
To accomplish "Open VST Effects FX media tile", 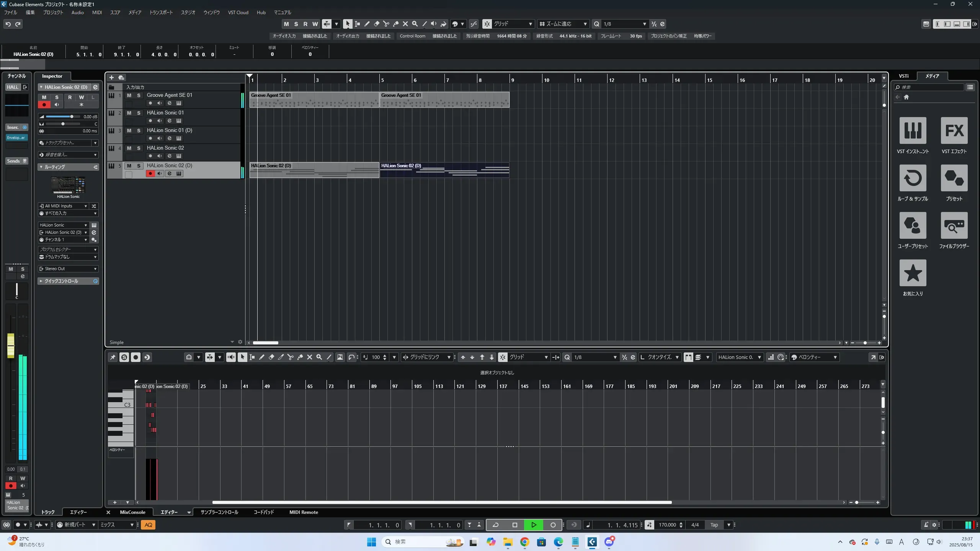I will [954, 130].
